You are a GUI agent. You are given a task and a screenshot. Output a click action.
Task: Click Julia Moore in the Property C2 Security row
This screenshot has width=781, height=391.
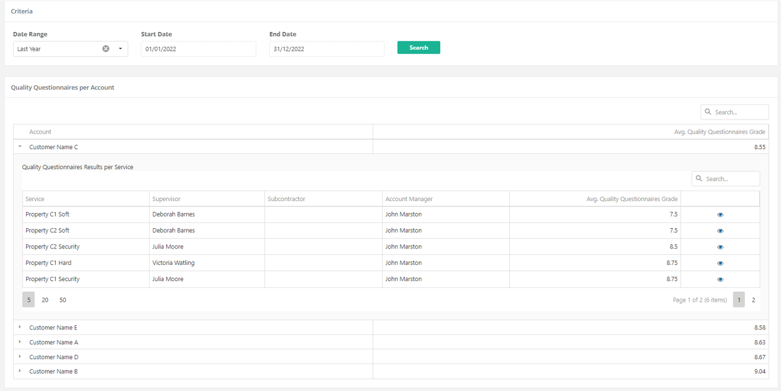click(168, 247)
